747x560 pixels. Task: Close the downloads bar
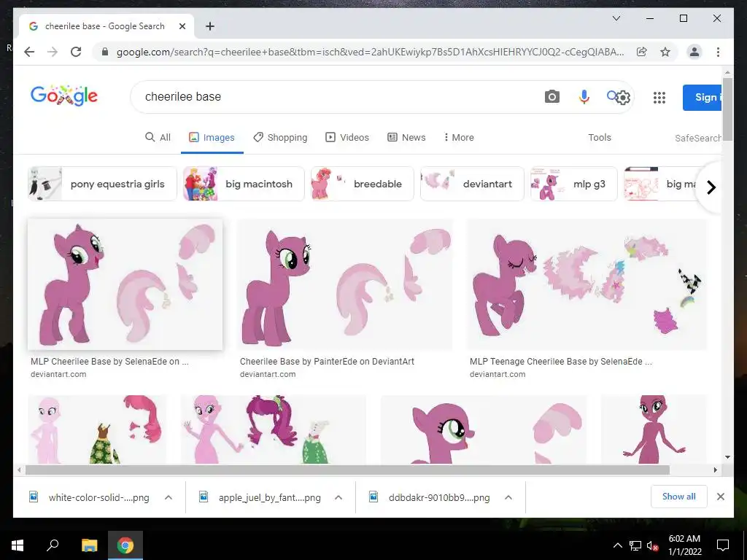[x=720, y=497]
